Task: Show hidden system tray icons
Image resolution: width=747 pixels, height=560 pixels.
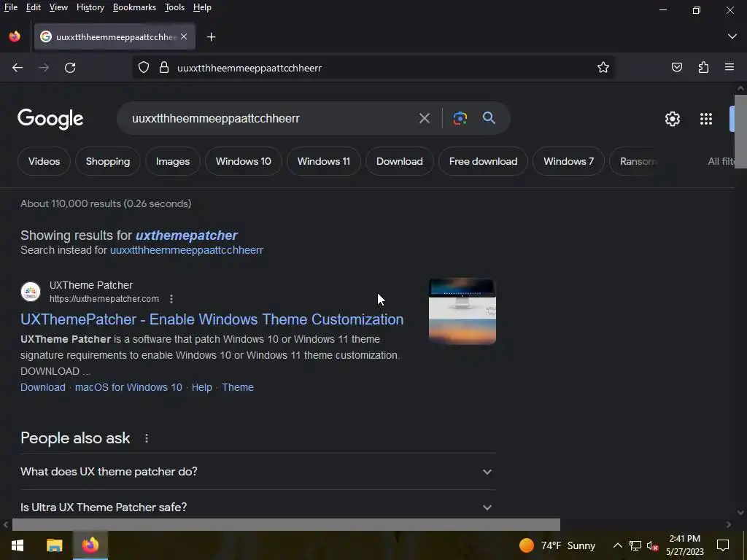Action: (617, 545)
